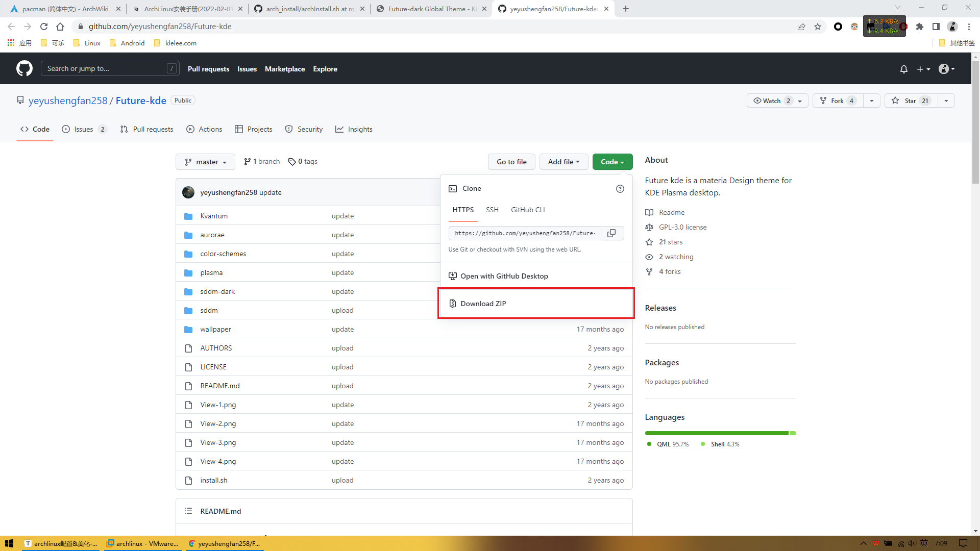Image resolution: width=980 pixels, height=551 pixels.
Task: Select the master branch dropdown
Action: click(x=205, y=161)
